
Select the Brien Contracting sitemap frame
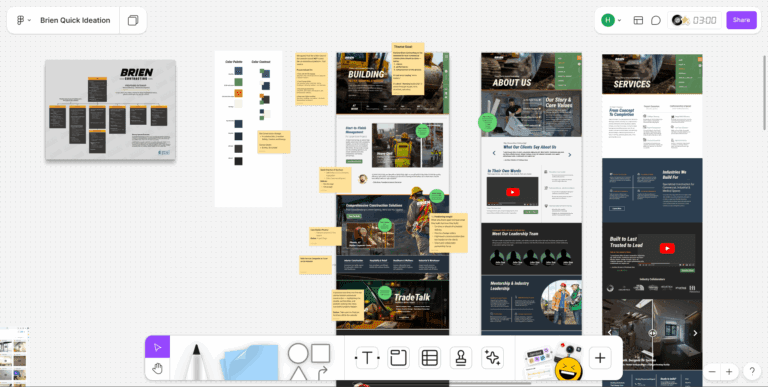coord(111,110)
